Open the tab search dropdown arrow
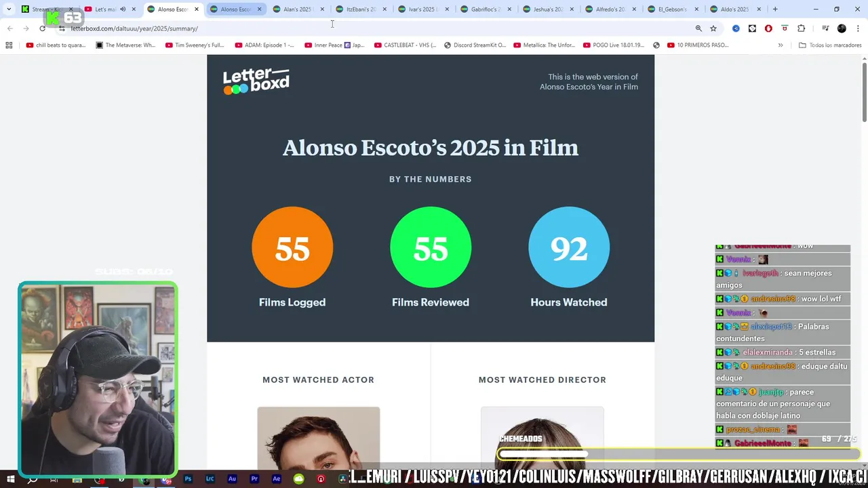Image resolution: width=868 pixels, height=488 pixels. pyautogui.click(x=9, y=9)
